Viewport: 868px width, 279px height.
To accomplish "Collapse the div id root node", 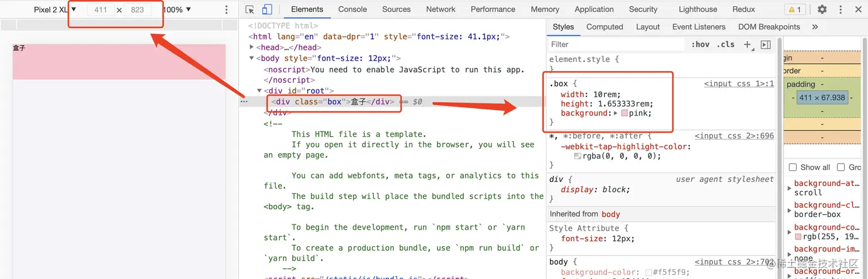I will 259,91.
